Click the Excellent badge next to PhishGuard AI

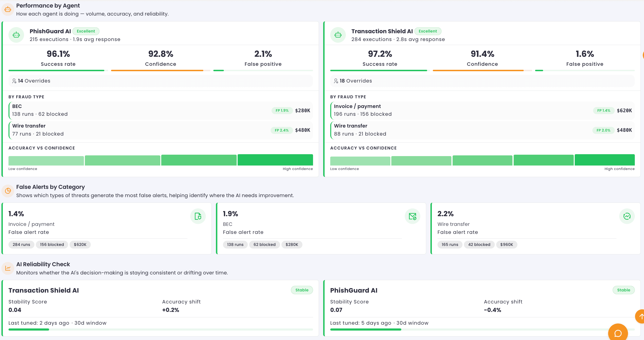(x=86, y=31)
